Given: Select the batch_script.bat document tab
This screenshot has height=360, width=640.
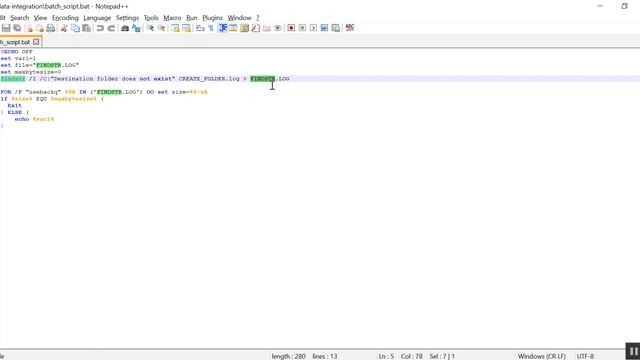Looking at the screenshot, I should coord(16,42).
